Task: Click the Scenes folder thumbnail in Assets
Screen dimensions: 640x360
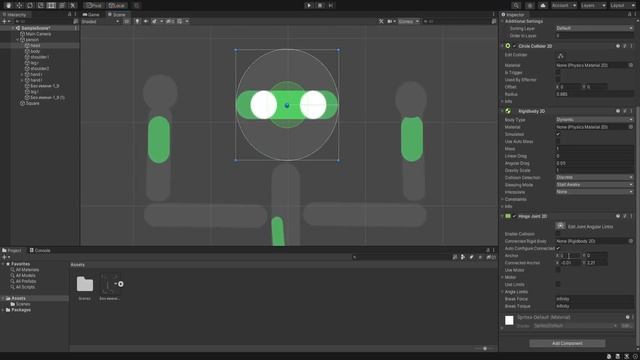Action: 84,284
